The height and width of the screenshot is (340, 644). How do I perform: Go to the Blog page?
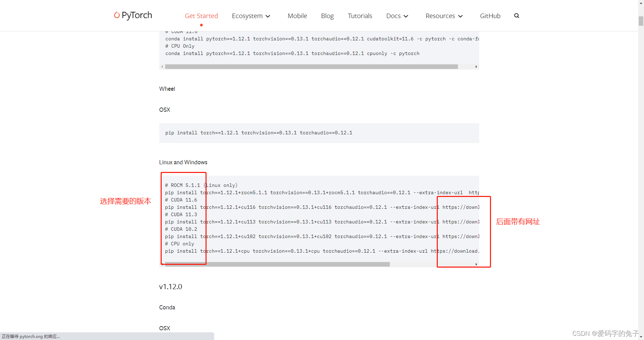[327, 16]
